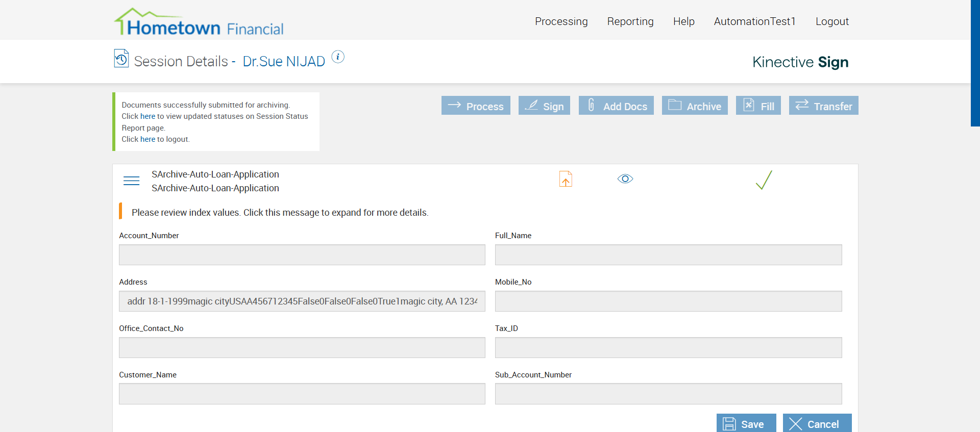
Task: Click the green checkmark status icon
Action: click(764, 180)
